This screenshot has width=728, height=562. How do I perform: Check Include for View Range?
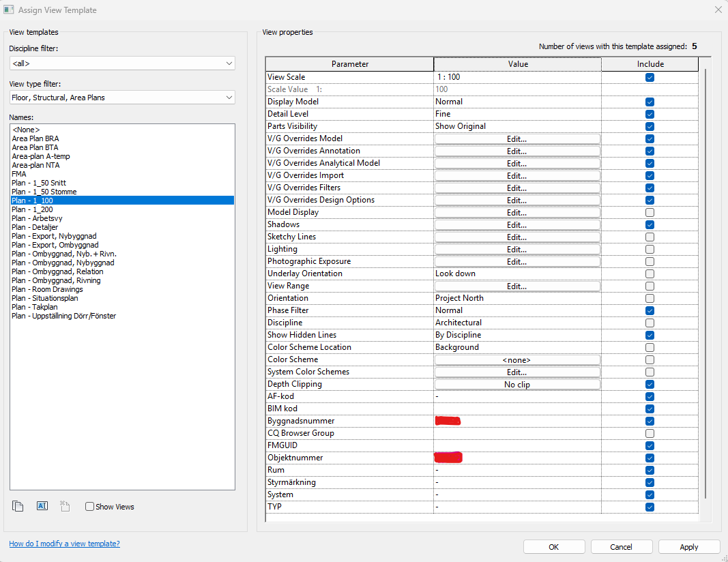[x=649, y=286]
